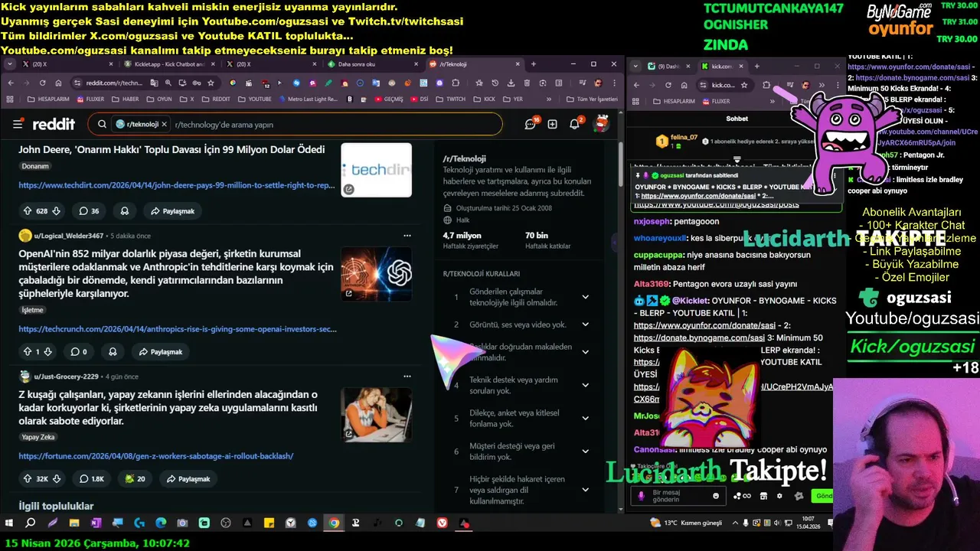Open tab list dropdown in Kick browser

click(634, 67)
